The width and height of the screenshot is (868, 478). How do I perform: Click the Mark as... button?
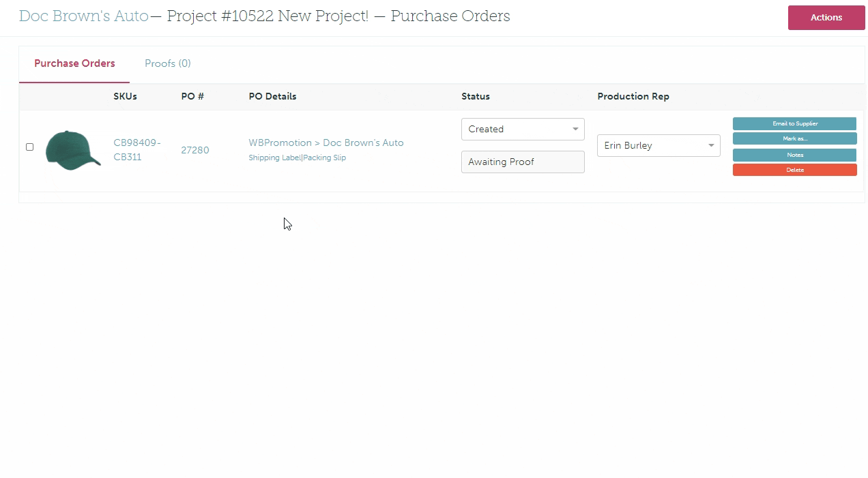(794, 138)
